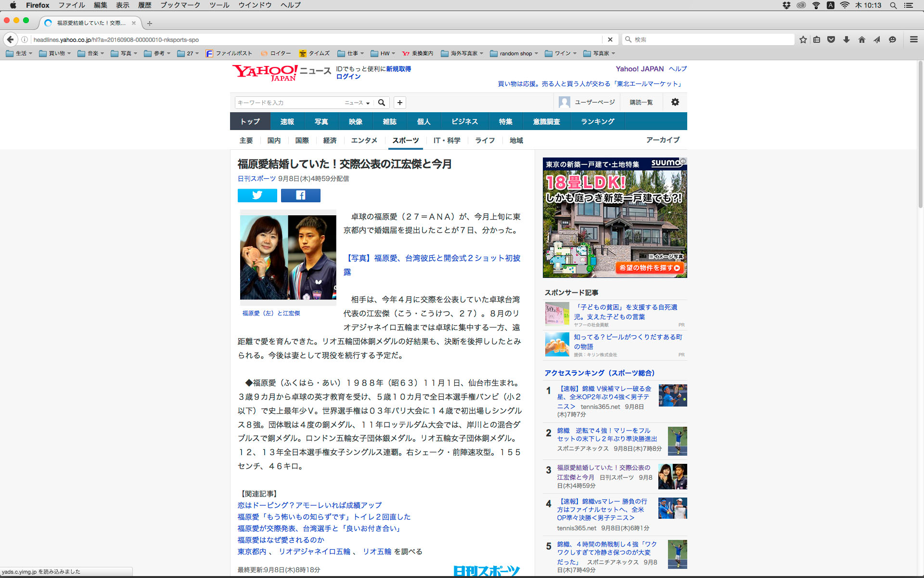Image resolution: width=924 pixels, height=578 pixels.
Task: Click the magnifier search button
Action: tap(382, 103)
